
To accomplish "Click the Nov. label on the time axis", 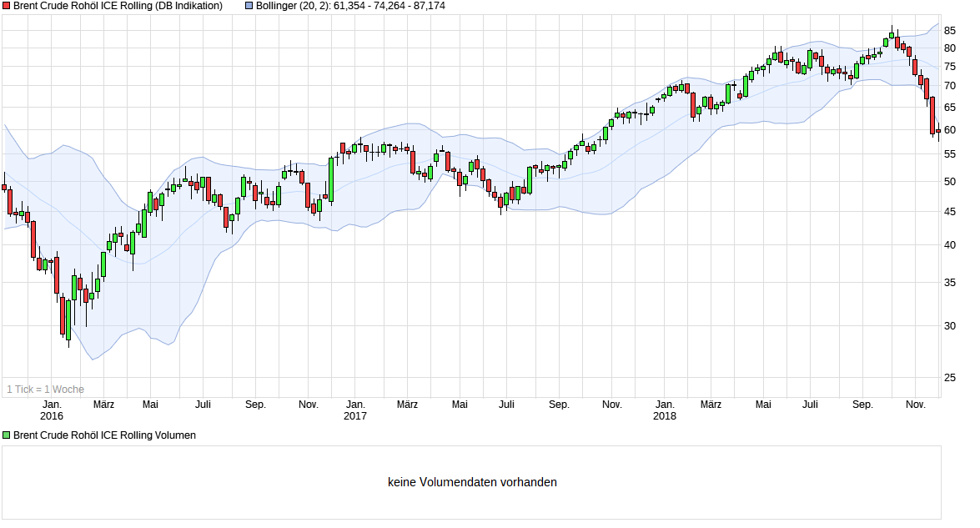I will [x=916, y=404].
